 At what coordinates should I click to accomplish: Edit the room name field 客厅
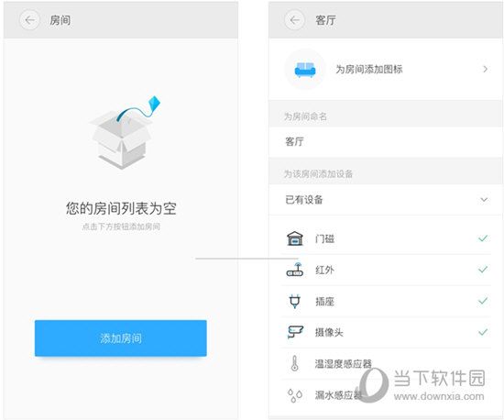coord(386,142)
